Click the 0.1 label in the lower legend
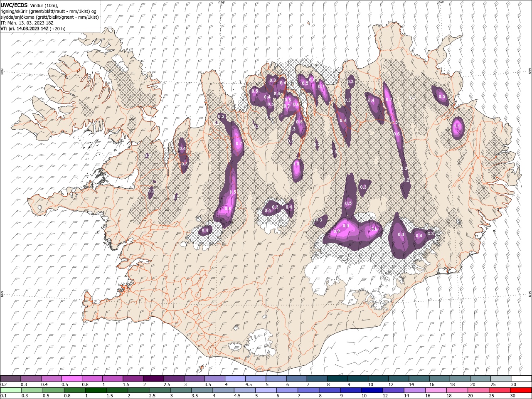 point(3,396)
